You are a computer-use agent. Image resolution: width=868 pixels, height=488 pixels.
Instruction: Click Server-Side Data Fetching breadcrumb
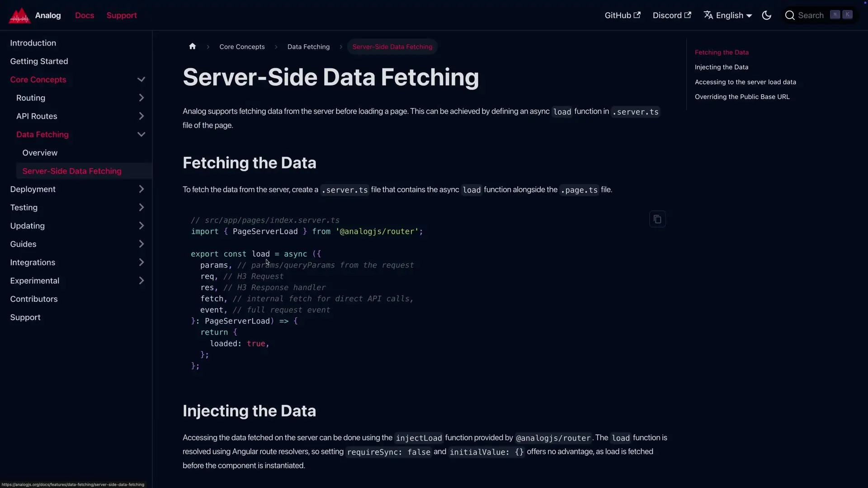tap(392, 47)
